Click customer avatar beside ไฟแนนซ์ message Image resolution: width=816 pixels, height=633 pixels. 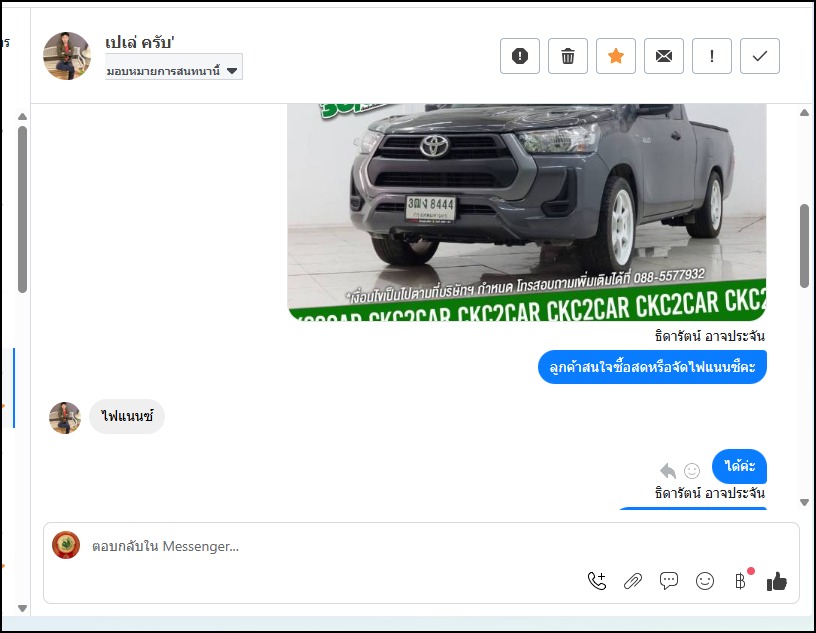65,417
